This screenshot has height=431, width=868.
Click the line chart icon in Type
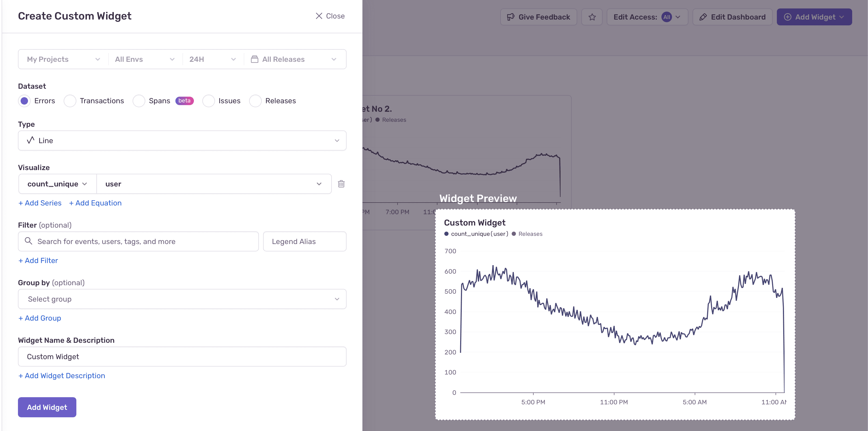tap(31, 140)
